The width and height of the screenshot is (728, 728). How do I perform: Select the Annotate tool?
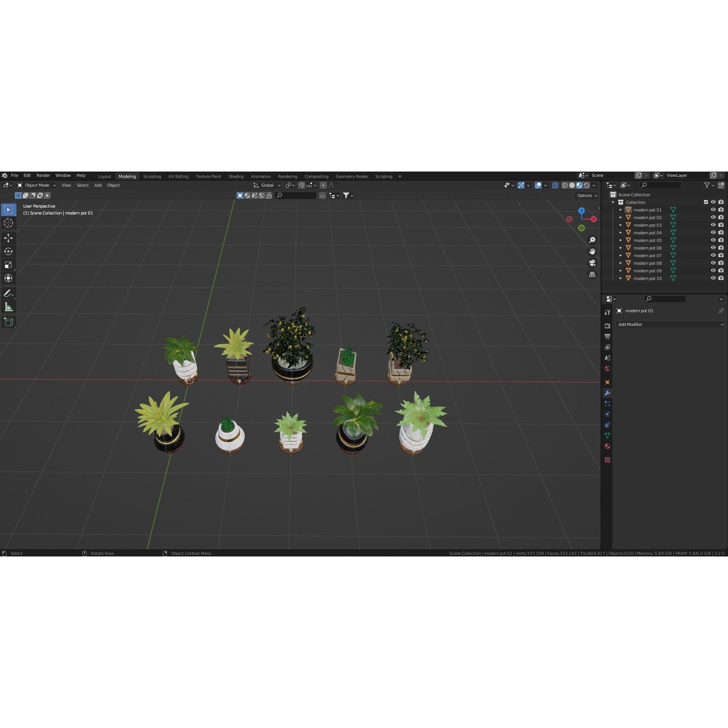(8, 293)
